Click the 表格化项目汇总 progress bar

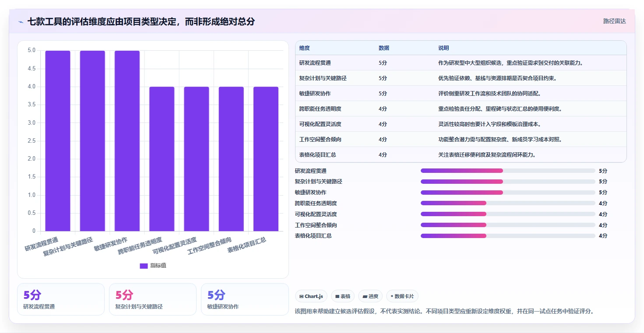[508, 236]
